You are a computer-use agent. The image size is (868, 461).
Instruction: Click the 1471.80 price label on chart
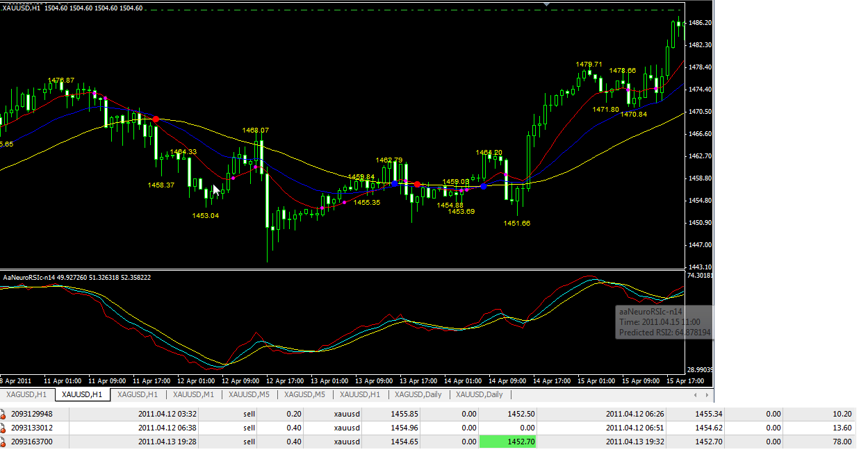coord(605,109)
